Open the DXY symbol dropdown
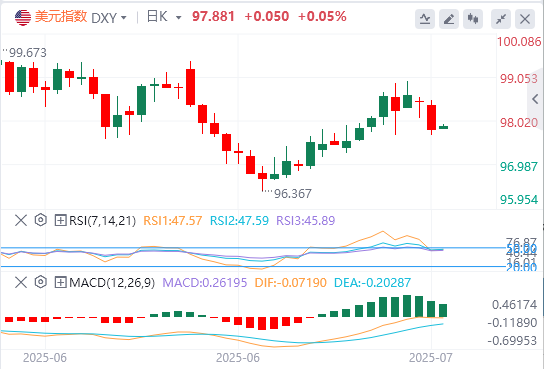544x369 pixels. pos(109,18)
